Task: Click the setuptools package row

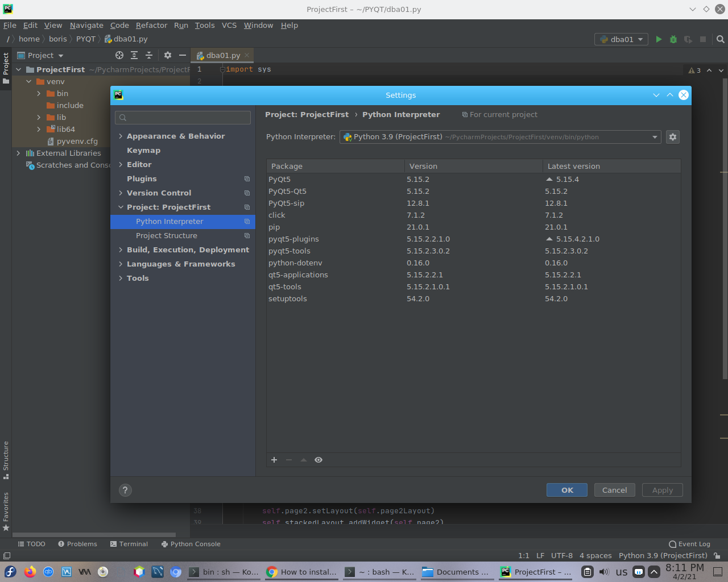Action: (473, 299)
